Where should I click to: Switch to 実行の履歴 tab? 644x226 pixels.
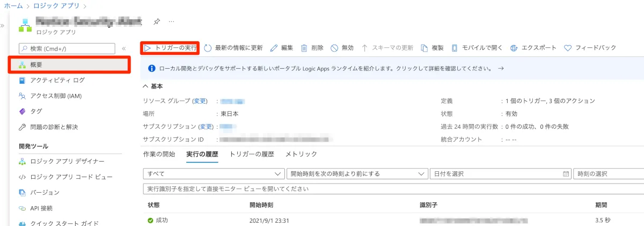pyautogui.click(x=202, y=154)
